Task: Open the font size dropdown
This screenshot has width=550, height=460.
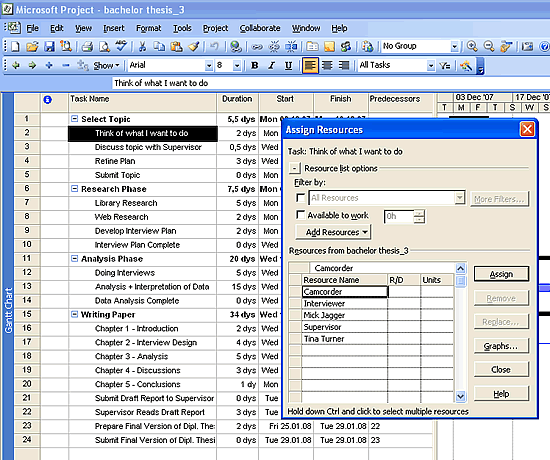Action: click(237, 66)
